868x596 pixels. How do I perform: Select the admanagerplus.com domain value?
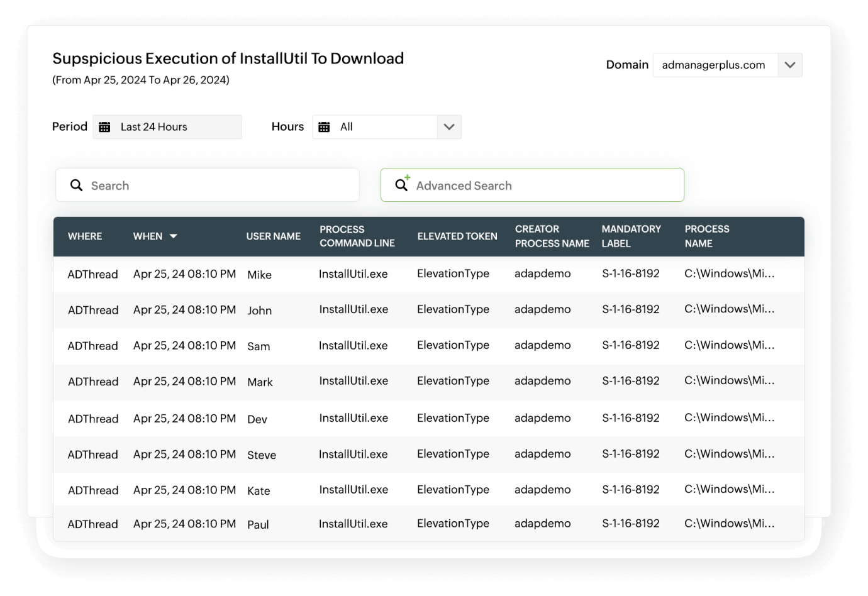point(714,65)
